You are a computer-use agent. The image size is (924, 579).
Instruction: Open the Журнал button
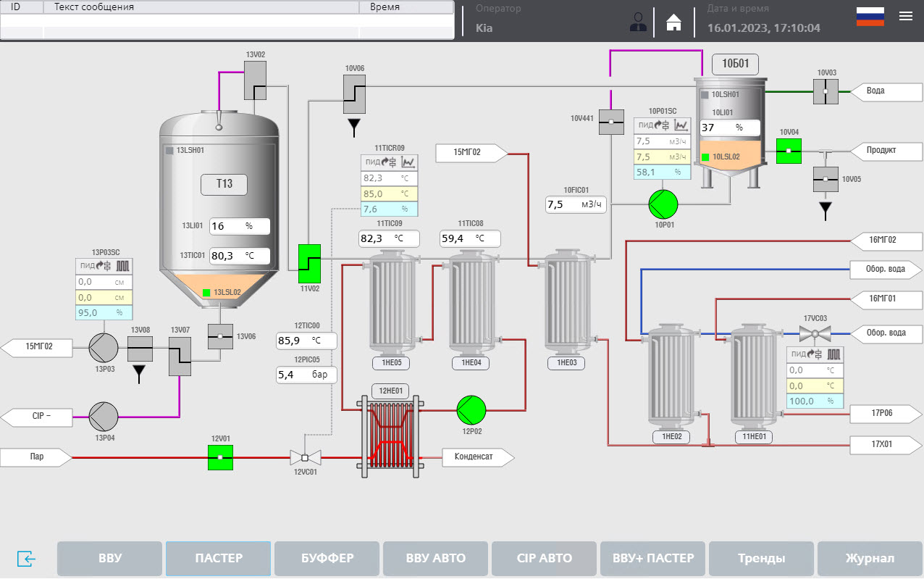(x=869, y=558)
